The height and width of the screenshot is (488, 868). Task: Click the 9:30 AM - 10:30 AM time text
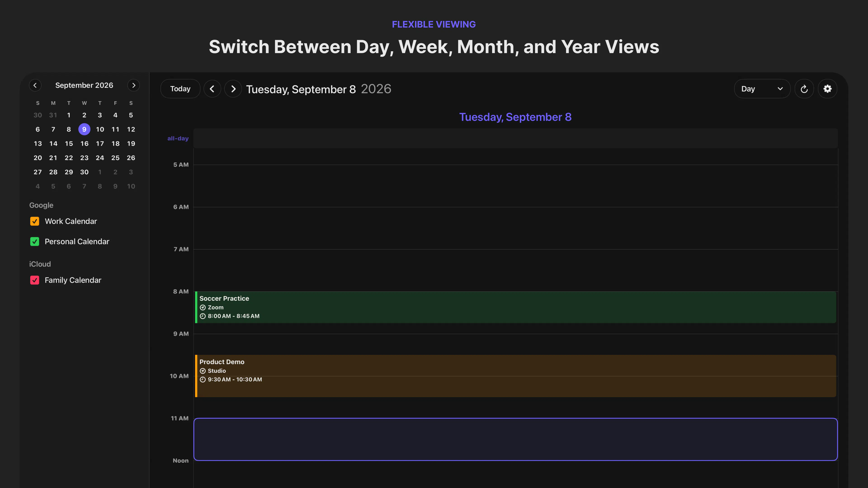[235, 379]
